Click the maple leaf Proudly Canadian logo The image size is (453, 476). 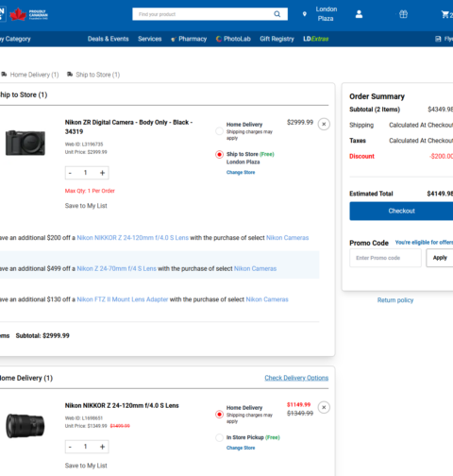click(28, 14)
